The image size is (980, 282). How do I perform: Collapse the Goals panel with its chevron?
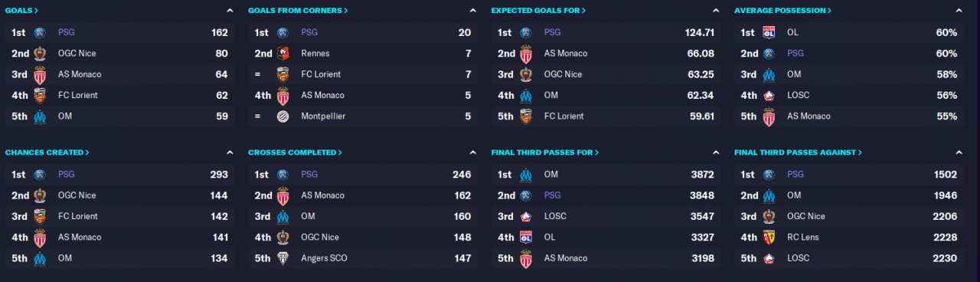(230, 11)
